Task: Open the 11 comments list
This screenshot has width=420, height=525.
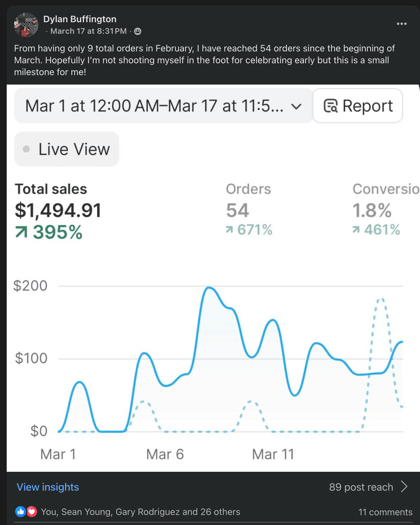Action: tap(385, 512)
